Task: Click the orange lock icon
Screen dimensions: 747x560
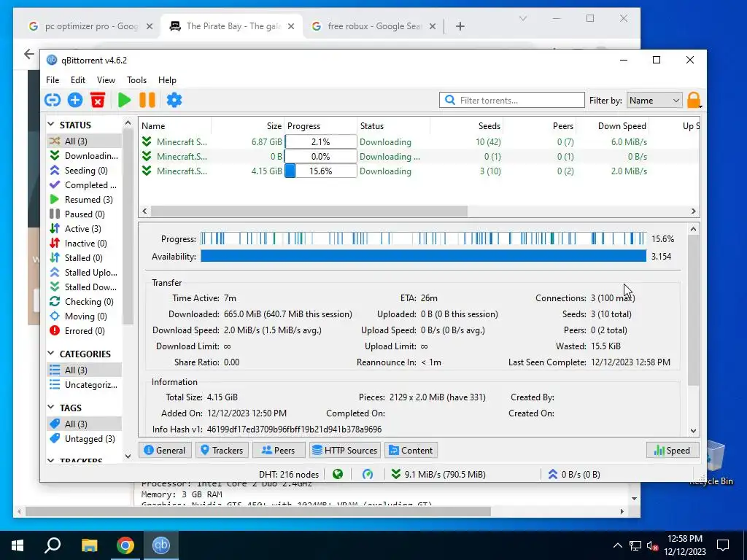Action: pyautogui.click(x=694, y=101)
